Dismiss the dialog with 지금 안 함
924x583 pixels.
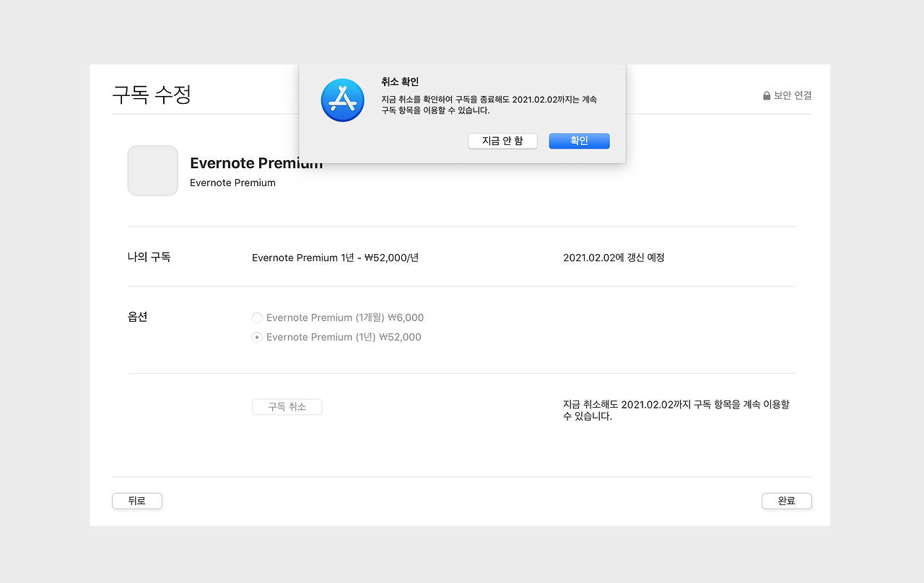502,141
